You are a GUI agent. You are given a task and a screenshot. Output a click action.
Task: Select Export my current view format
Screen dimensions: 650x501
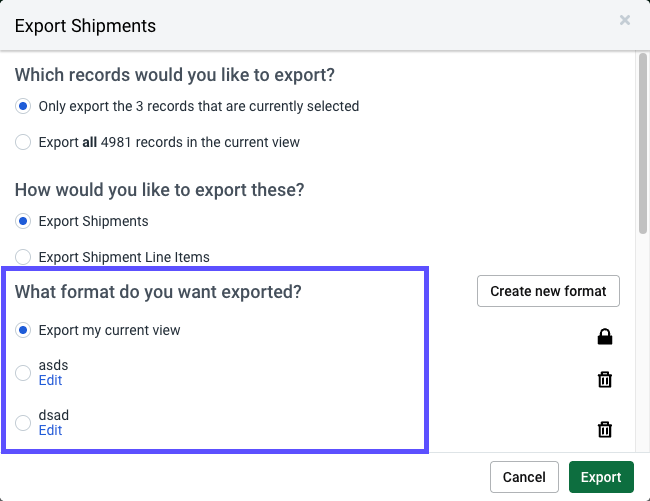[x=23, y=330]
